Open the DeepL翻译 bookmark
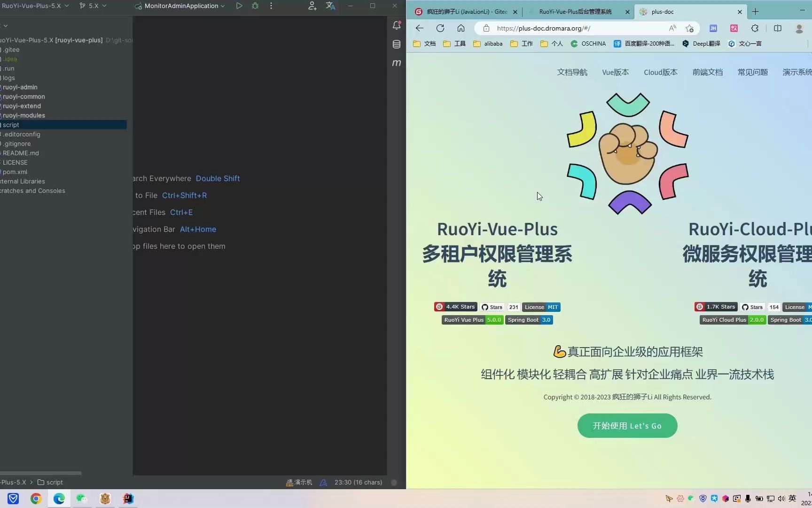This screenshot has height=508, width=812. (701, 44)
